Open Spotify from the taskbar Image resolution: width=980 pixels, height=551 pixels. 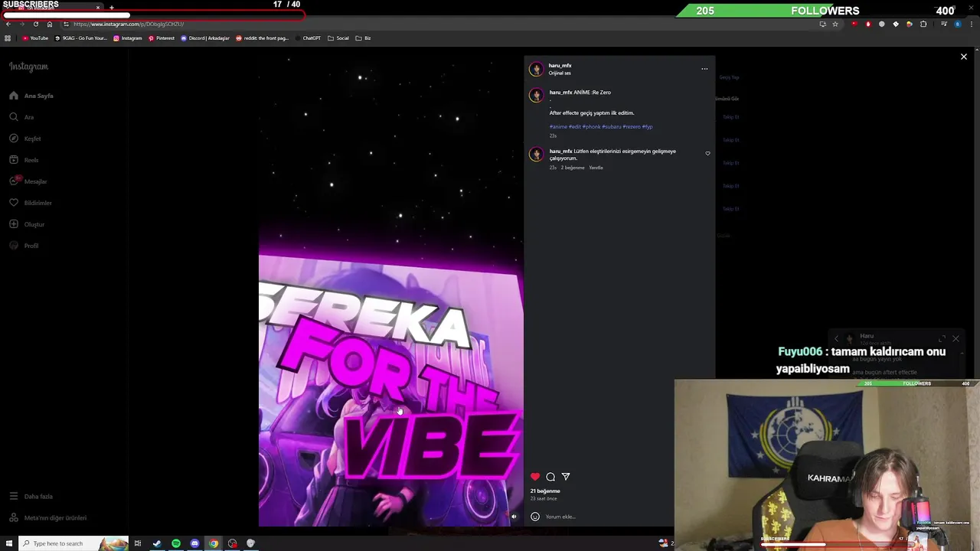point(176,543)
